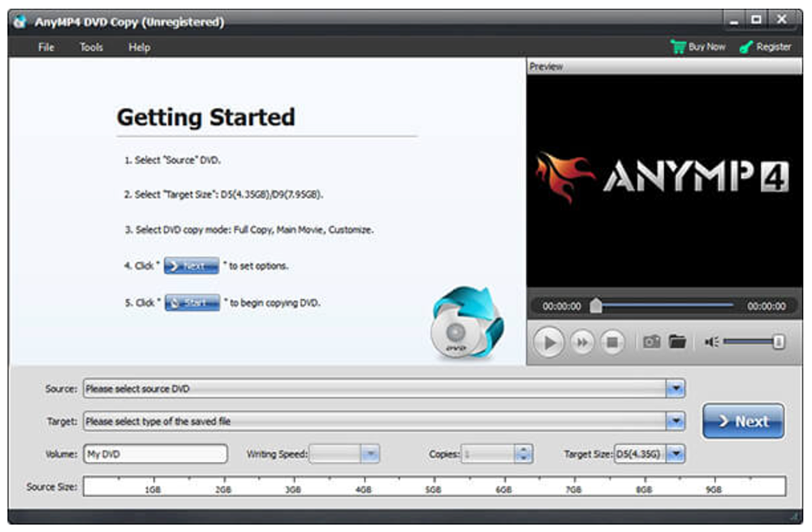Image resolution: width=812 pixels, height=532 pixels.
Task: Click the step 1 'Select Source DVD' text
Action: pos(172,160)
